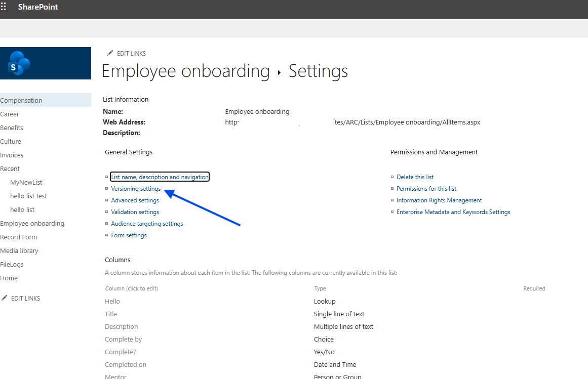Open Enterprise Metadata and Keywords Settings
The width and height of the screenshot is (588, 379).
pos(453,212)
